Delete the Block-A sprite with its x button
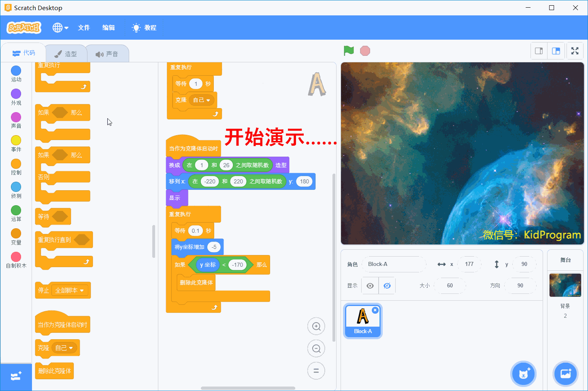The image size is (588, 391). [375, 310]
